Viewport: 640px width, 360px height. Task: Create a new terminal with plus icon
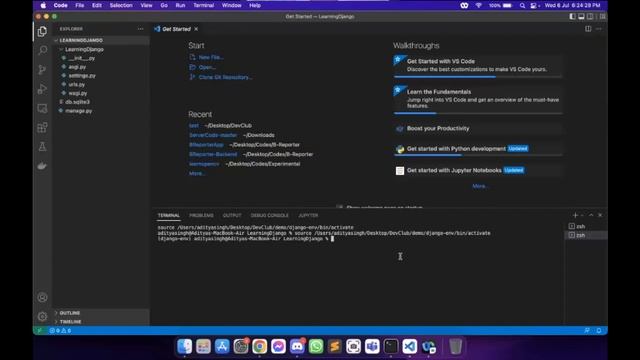[x=575, y=215]
